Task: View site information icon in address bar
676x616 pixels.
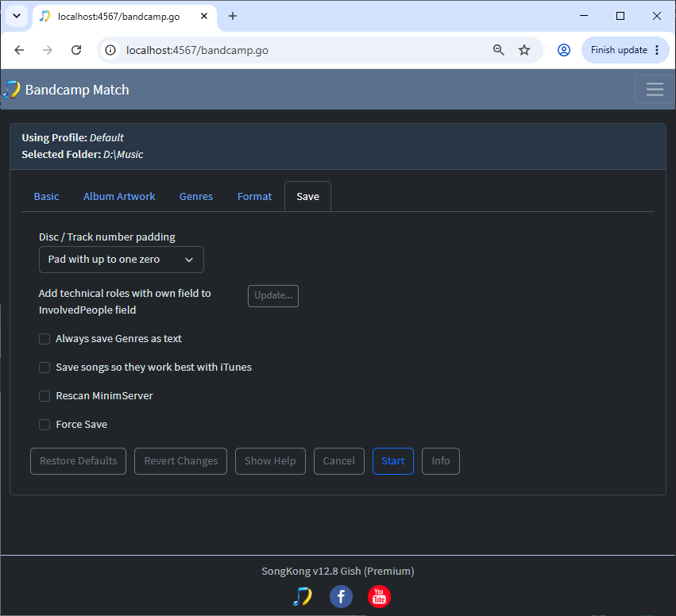Action: point(110,50)
